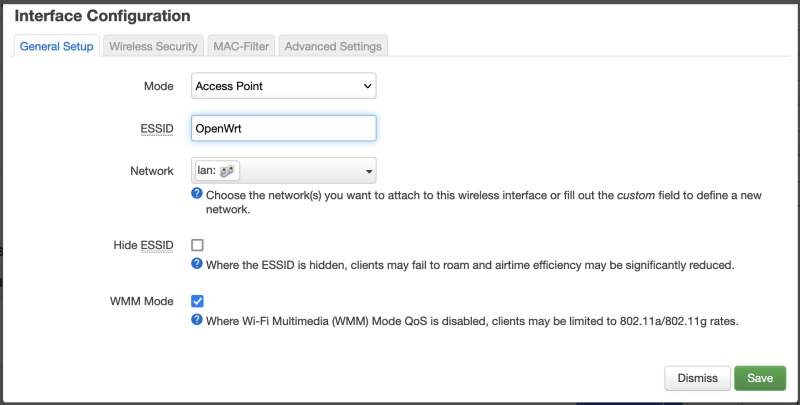Click the help icon below Hide ESSID checkbox
Viewport: 800px width, 405px height.
tap(197, 264)
